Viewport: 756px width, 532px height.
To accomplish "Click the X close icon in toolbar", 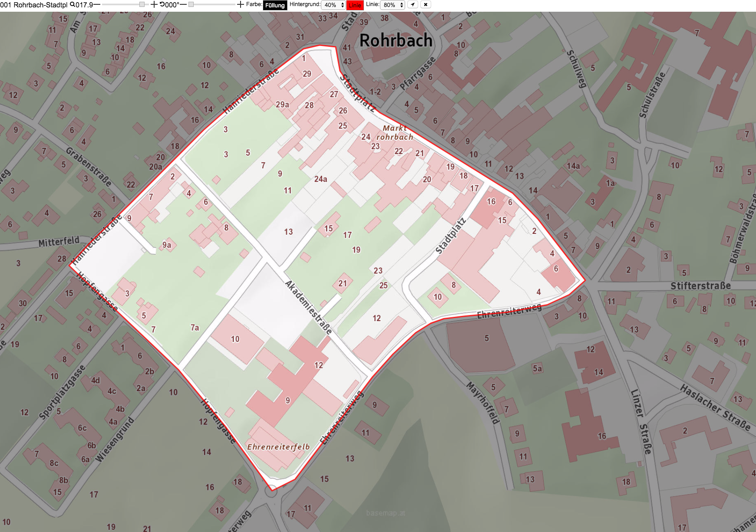I will point(426,4).
